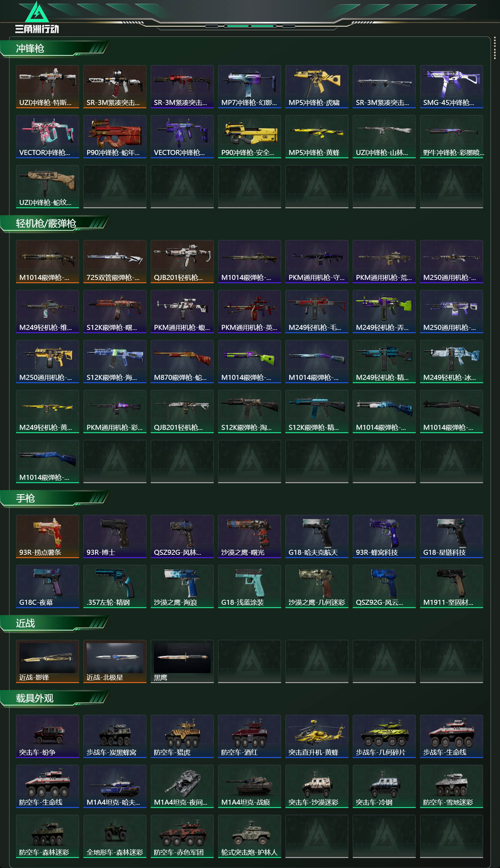Choose the 全地形车-森林迷彩 vehicle skin
Screen dimensions: 500x868
(x=115, y=836)
